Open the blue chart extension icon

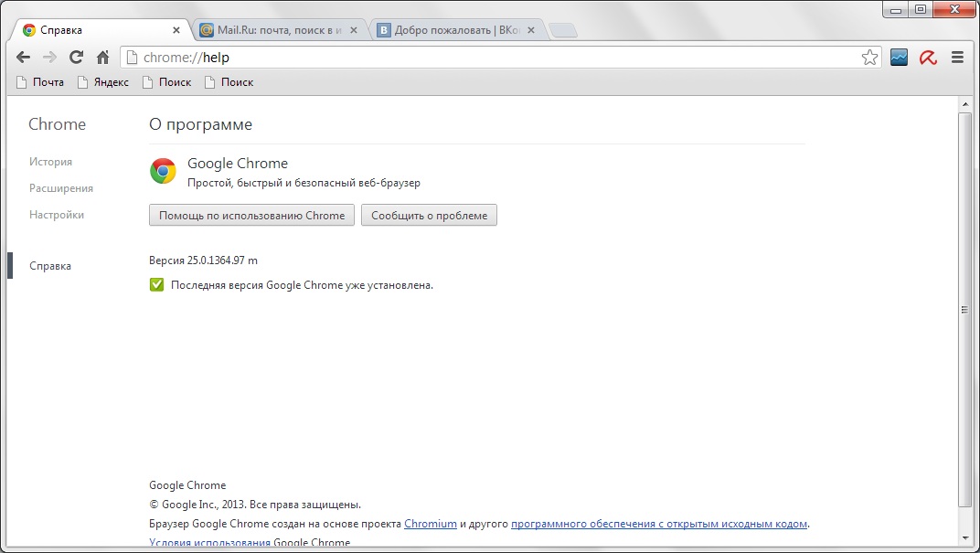click(899, 58)
